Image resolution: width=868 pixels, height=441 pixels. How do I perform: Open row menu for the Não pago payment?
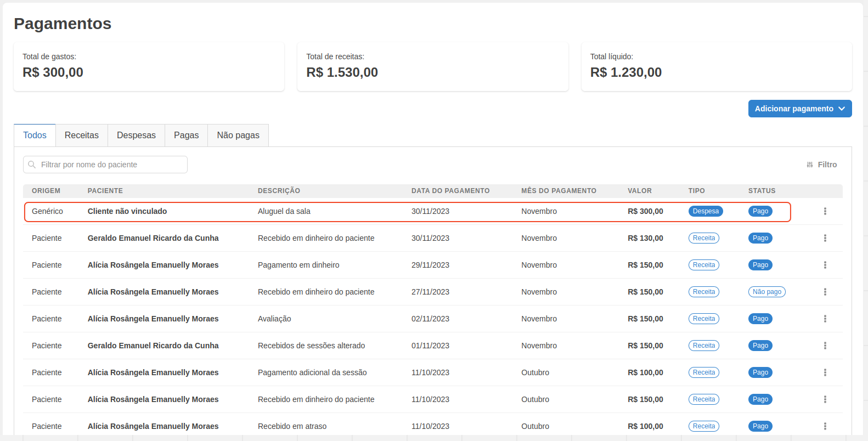click(825, 292)
